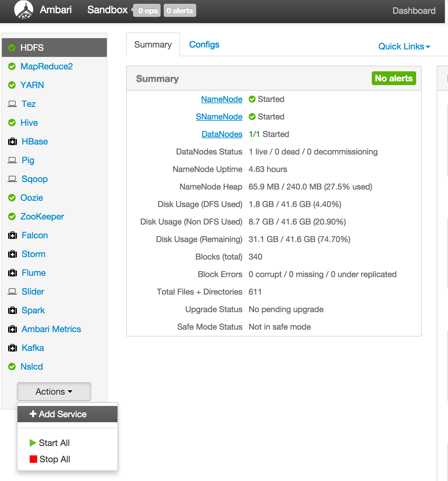The height and width of the screenshot is (481, 448).
Task: Switch to the Configs tab
Action: 204,45
